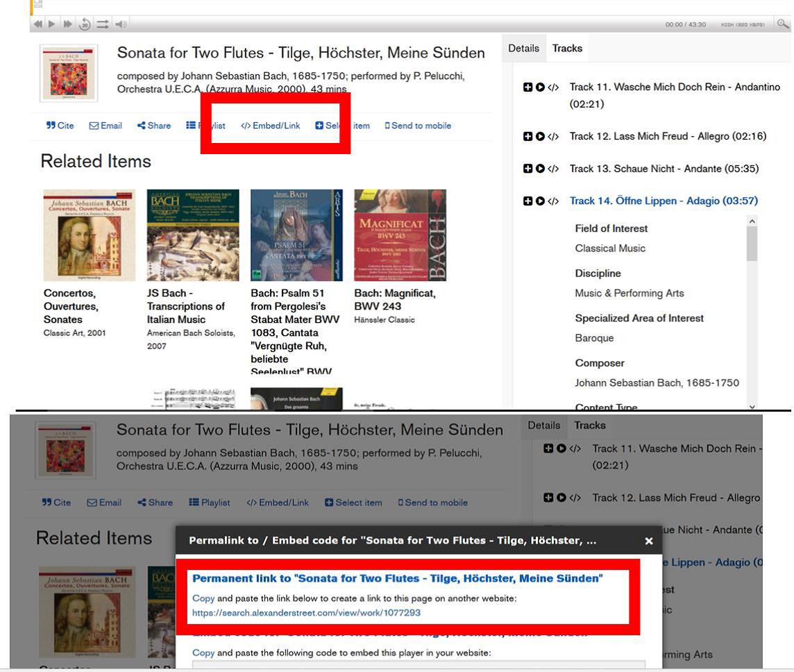This screenshot has height=672, width=794.
Task: Play Track 11 in the upper track list
Action: click(540, 87)
